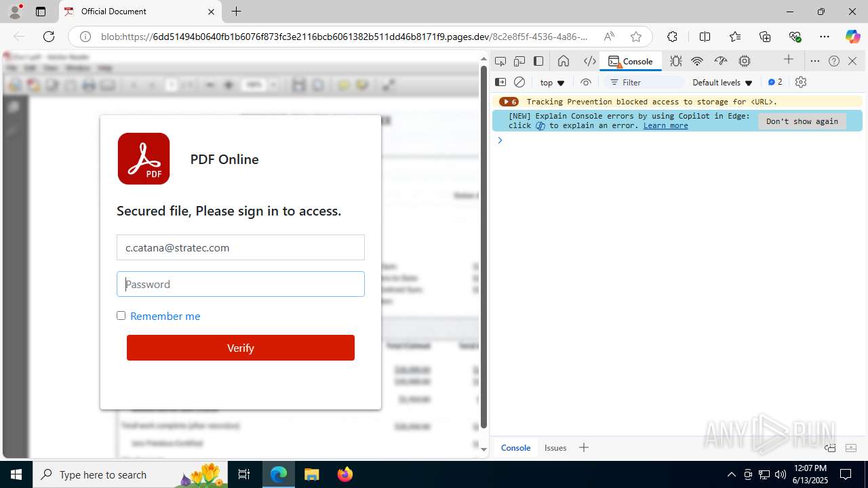Click the console Filter input field
868x488 pixels.
click(644, 82)
